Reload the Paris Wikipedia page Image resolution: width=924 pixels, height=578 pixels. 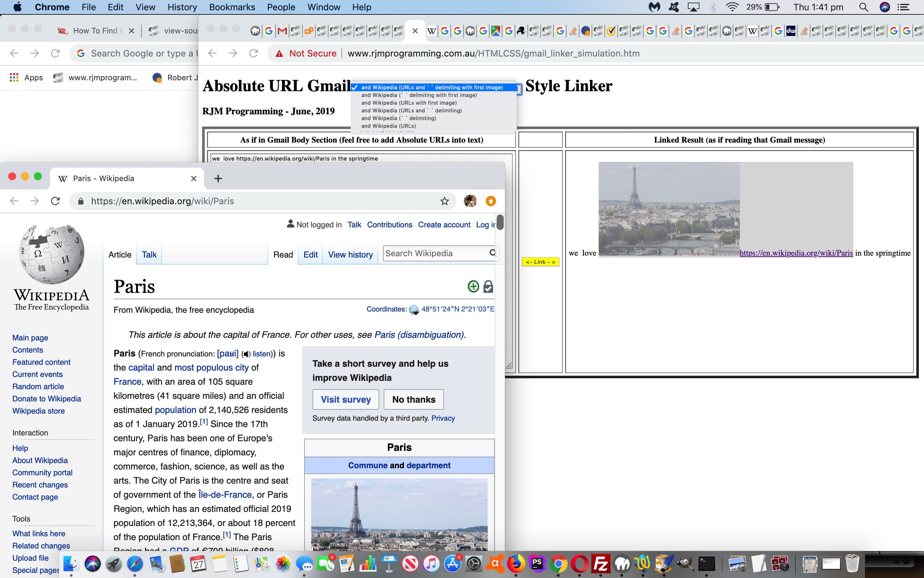click(56, 201)
